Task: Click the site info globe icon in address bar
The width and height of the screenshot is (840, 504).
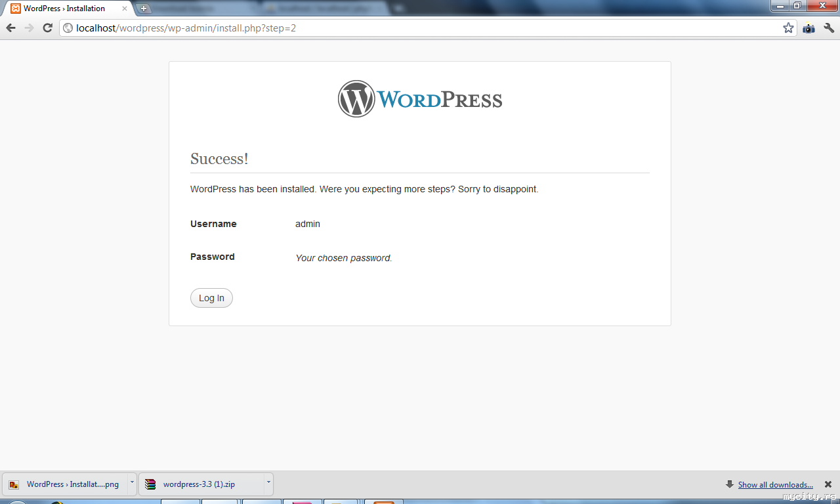Action: click(x=68, y=28)
